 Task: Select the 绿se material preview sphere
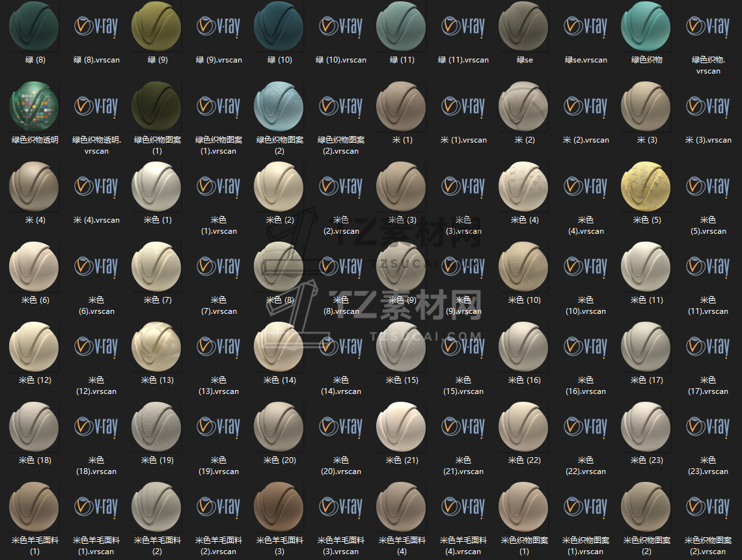[x=524, y=26]
